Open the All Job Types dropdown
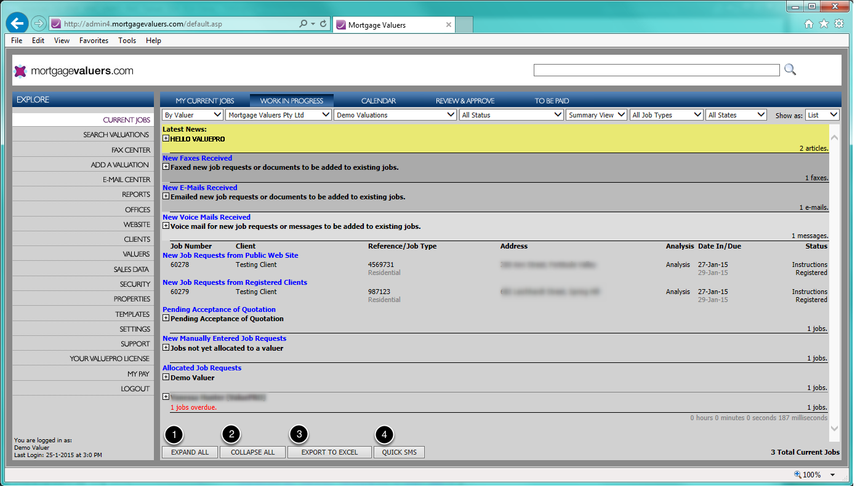The image size is (868, 486). (x=667, y=115)
